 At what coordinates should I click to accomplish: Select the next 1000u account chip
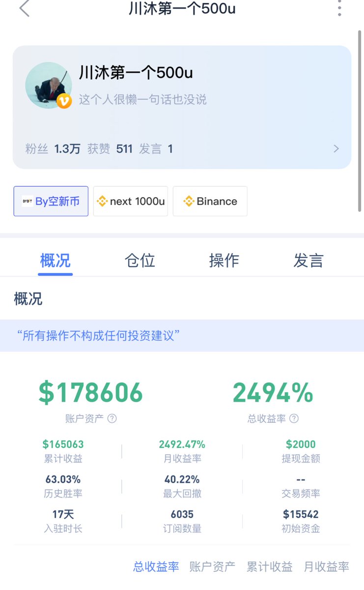[131, 201]
